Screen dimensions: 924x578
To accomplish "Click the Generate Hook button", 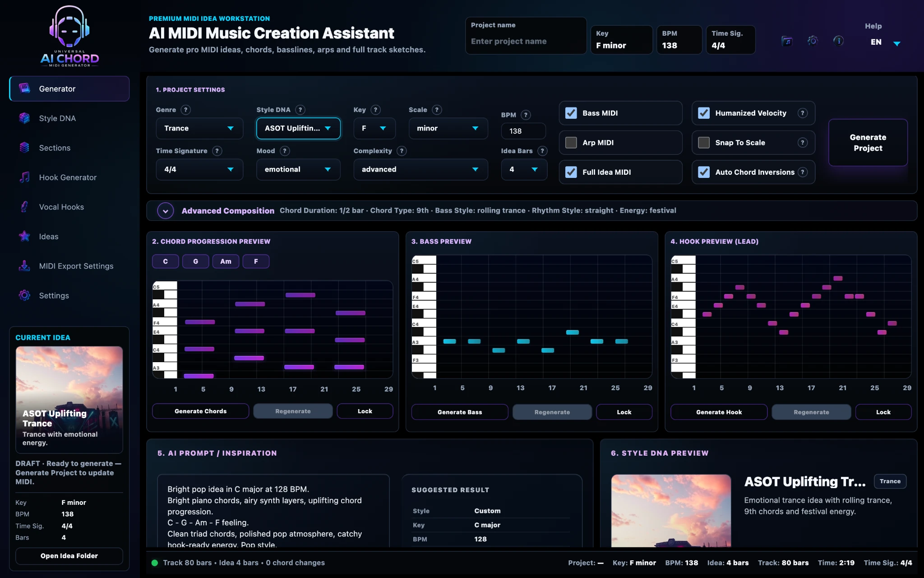I will [719, 412].
